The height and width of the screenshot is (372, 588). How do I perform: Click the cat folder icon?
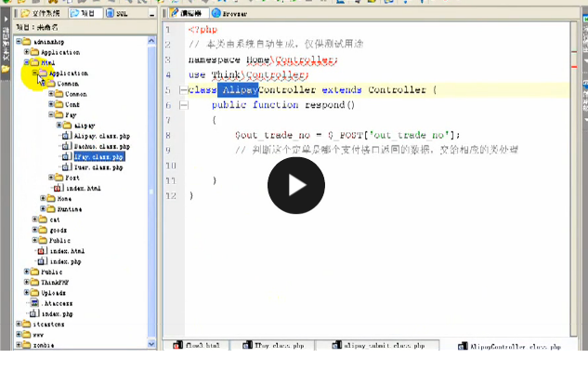43,219
